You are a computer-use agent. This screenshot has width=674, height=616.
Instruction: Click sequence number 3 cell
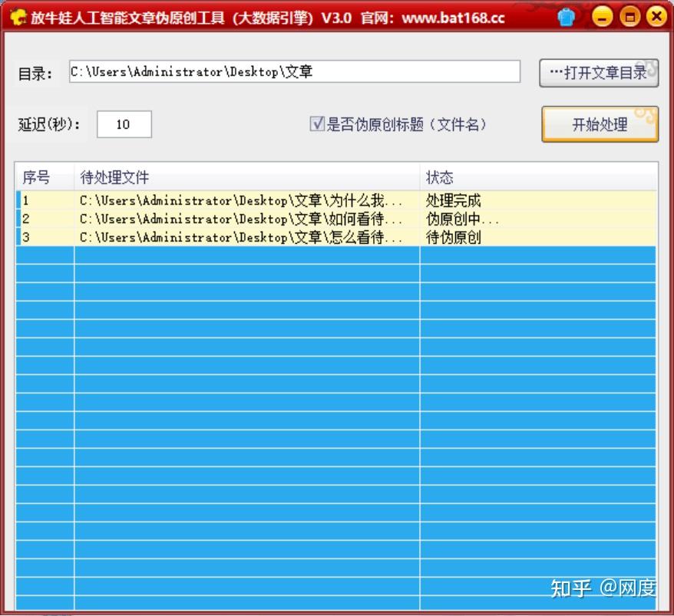[x=45, y=238]
